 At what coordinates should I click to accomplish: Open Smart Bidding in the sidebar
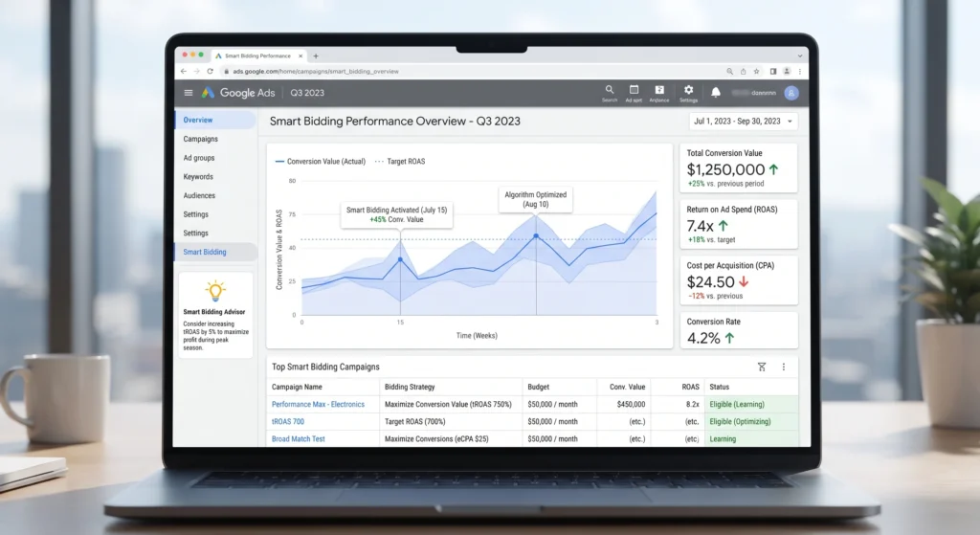coord(215,252)
